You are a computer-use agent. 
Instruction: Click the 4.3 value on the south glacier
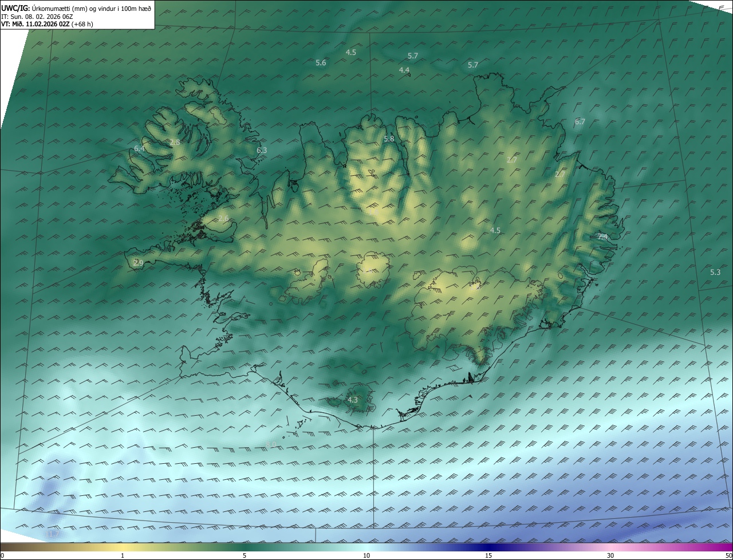tap(353, 400)
